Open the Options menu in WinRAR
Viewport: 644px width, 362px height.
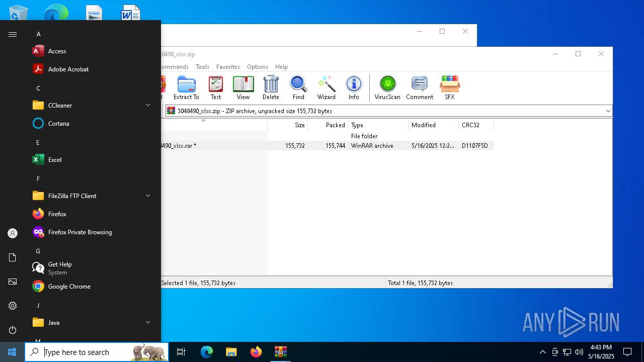point(258,67)
